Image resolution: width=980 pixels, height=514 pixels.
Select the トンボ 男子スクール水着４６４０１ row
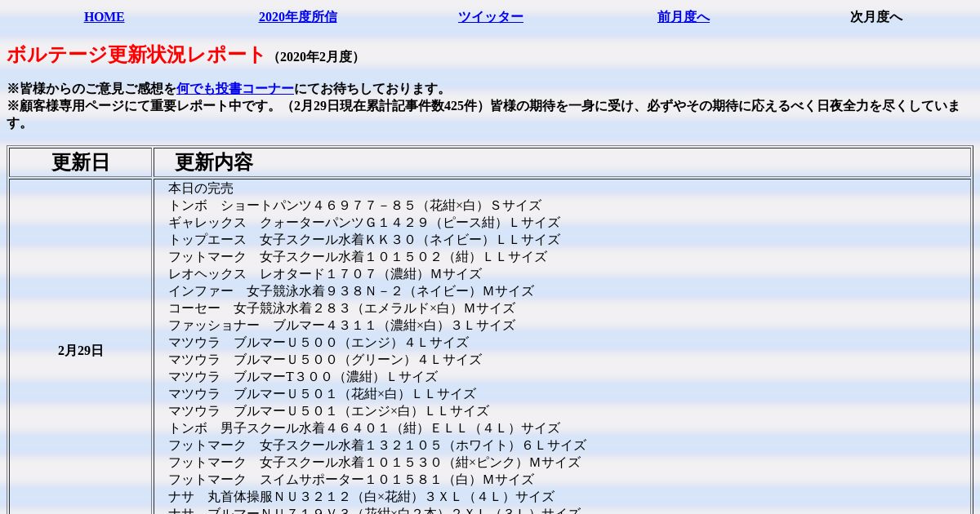pyautogui.click(x=364, y=428)
